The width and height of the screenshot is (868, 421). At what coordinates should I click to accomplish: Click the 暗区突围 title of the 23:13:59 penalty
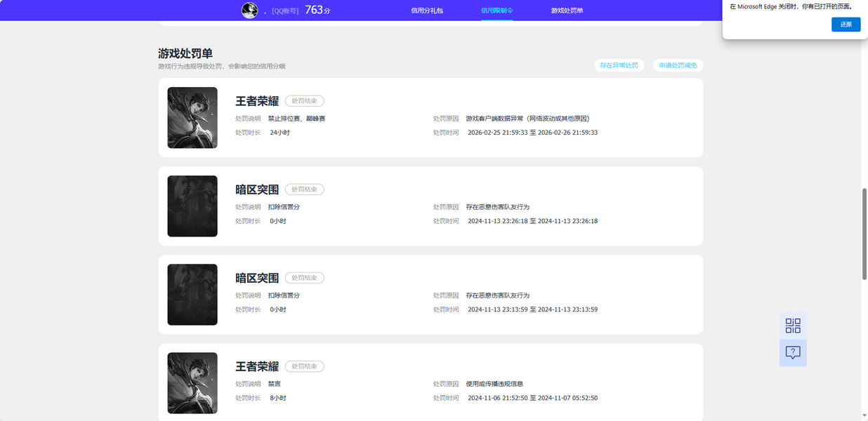[257, 278]
